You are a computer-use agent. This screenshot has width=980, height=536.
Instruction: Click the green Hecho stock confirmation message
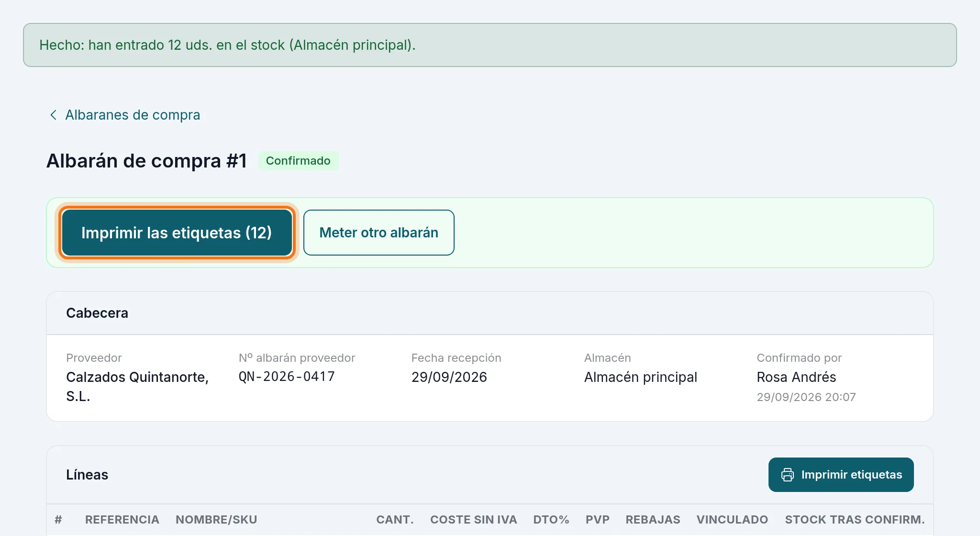click(490, 45)
